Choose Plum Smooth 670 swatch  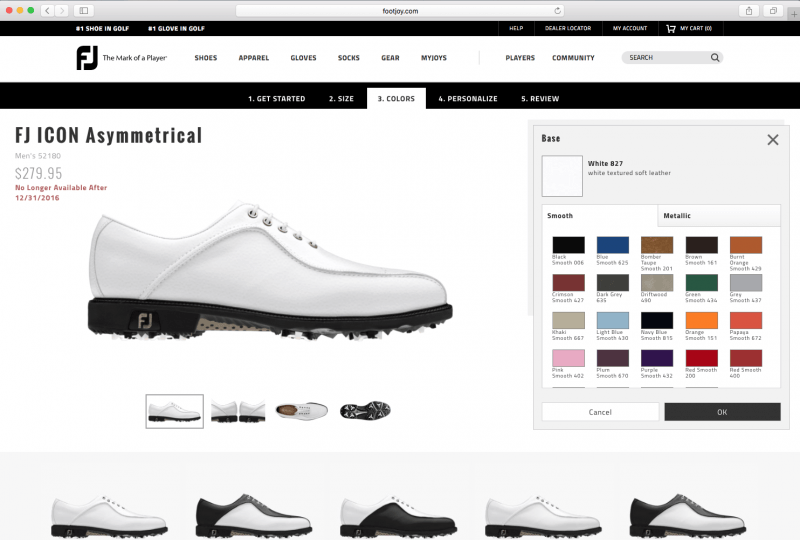pyautogui.click(x=613, y=358)
